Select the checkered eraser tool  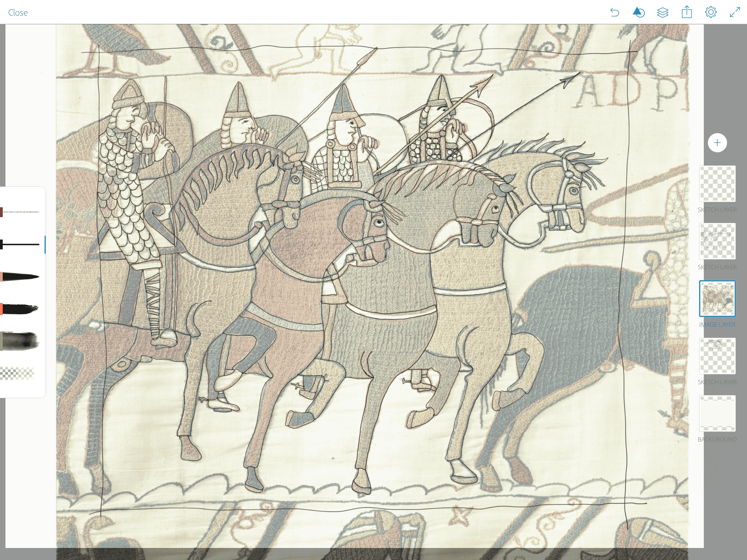[17, 373]
